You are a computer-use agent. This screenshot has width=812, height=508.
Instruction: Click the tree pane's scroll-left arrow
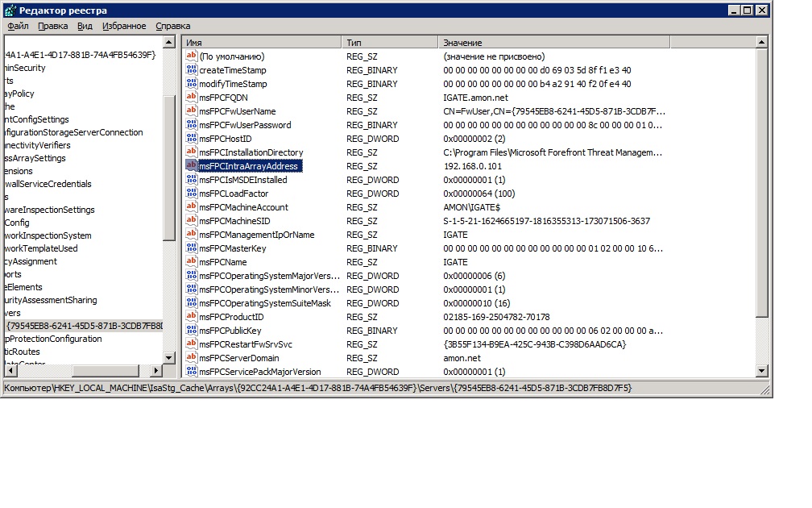pos(11,371)
